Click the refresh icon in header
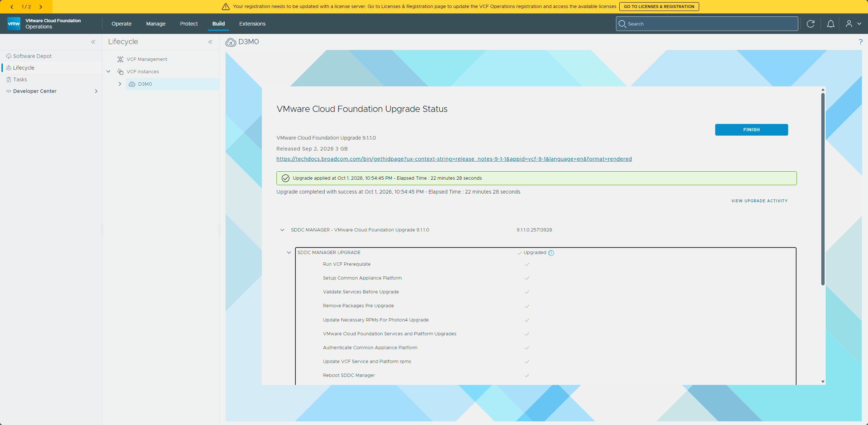Viewport: 868px width, 425px height. click(810, 24)
